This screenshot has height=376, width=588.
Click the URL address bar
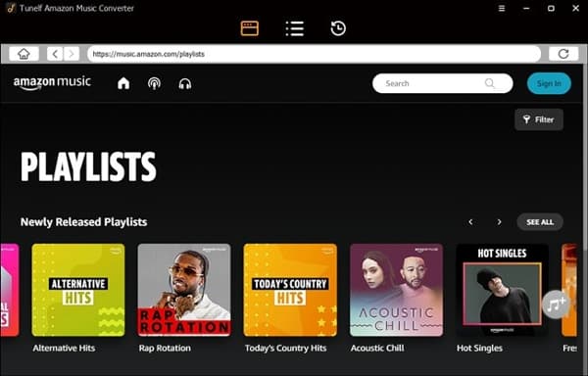point(314,54)
